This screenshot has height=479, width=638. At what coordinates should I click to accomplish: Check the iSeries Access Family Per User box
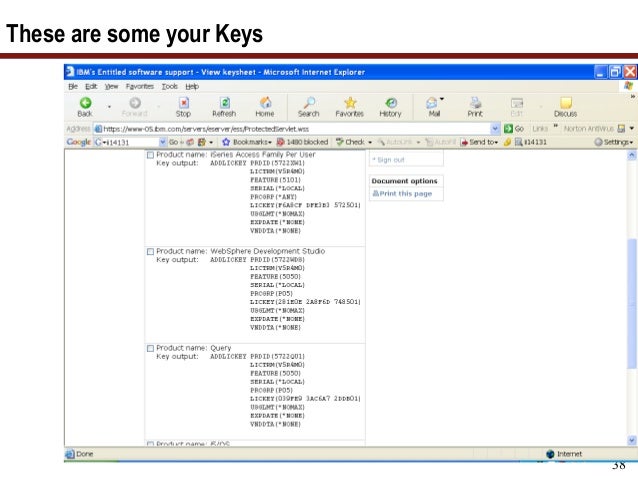click(x=150, y=155)
